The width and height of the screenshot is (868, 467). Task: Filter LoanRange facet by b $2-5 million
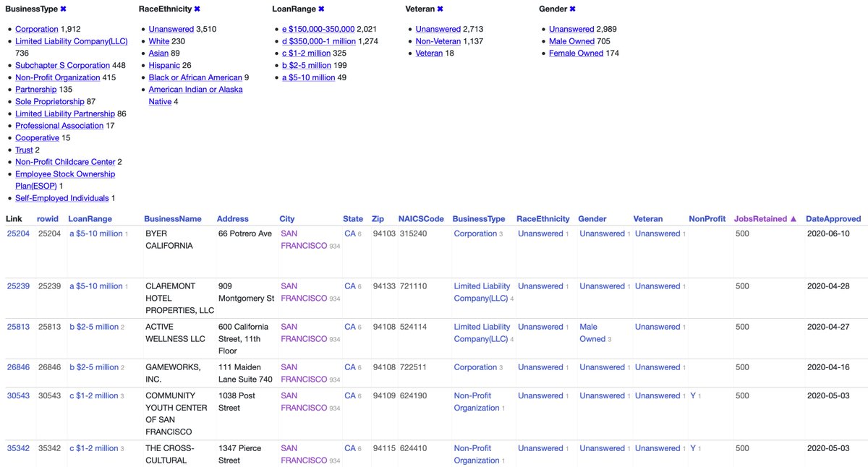tap(307, 65)
